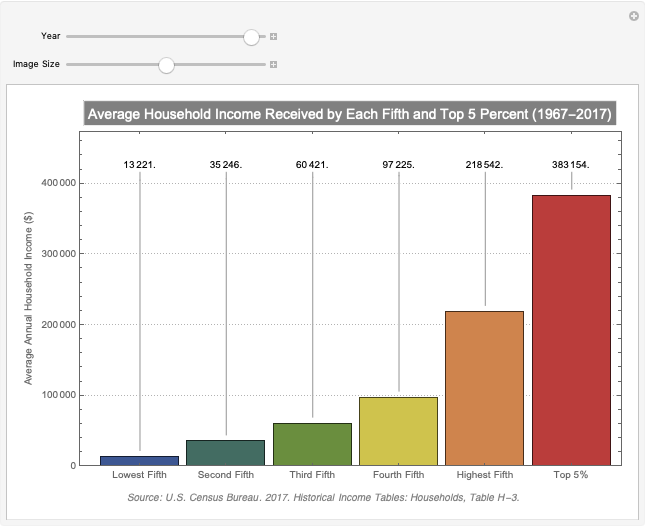Click the Fourth Fifth axis label
This screenshot has height=528, width=645.
click(399, 475)
